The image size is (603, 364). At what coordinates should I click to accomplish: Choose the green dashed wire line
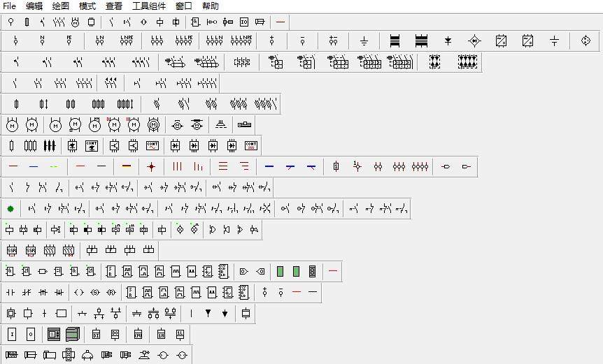[55, 167]
